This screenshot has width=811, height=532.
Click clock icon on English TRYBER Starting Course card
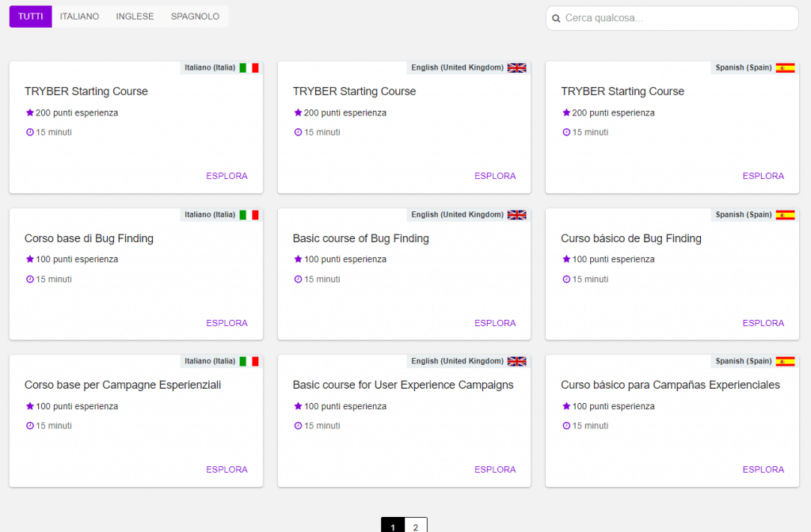pyautogui.click(x=298, y=132)
